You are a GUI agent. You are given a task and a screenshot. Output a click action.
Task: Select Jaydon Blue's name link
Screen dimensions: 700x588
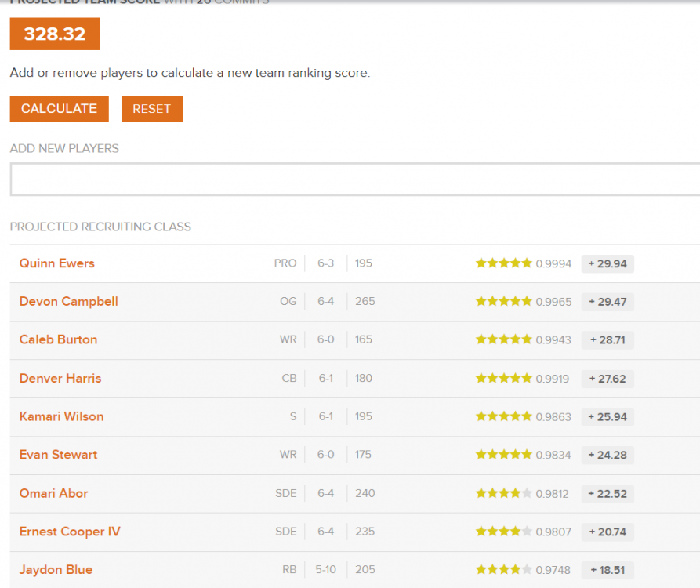point(56,570)
